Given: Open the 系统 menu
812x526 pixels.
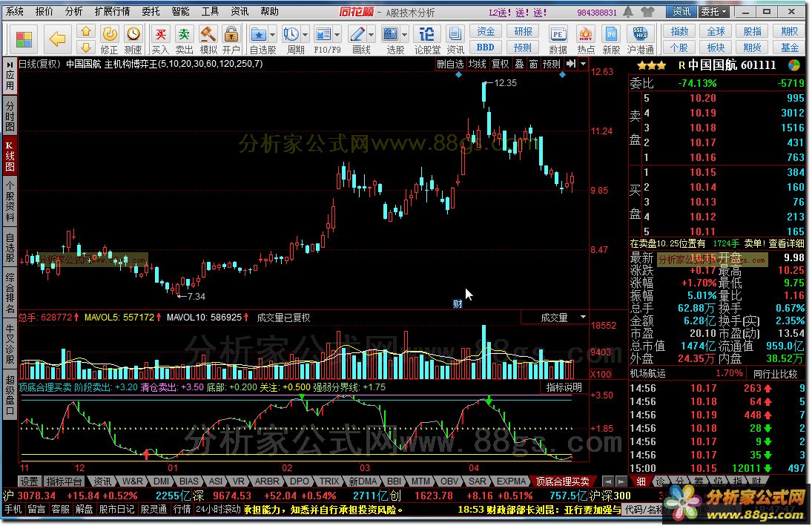Looking at the screenshot, I should pyautogui.click(x=15, y=11).
